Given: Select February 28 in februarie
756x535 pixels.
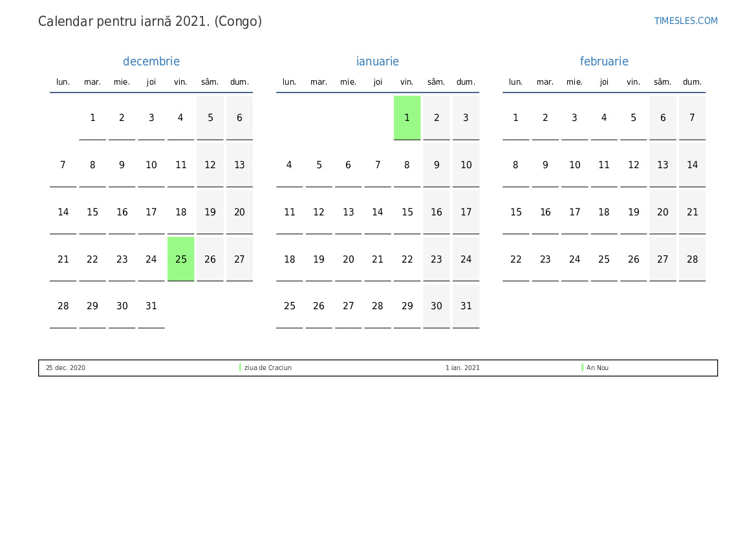Looking at the screenshot, I should (692, 259).
